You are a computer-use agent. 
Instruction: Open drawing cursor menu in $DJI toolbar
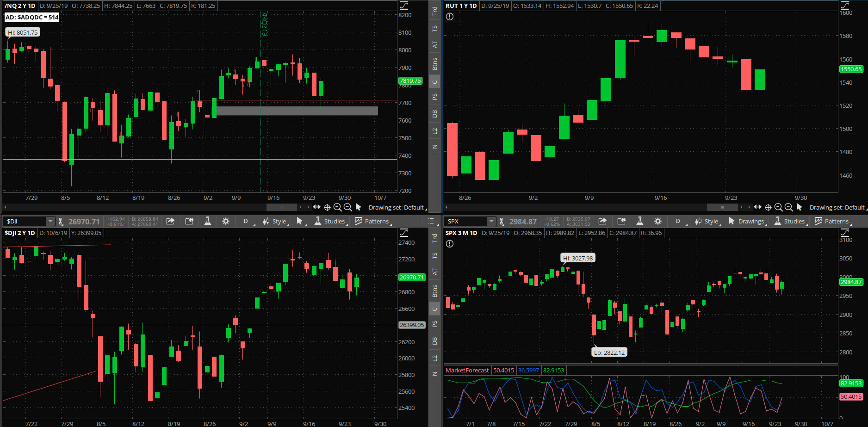pyautogui.click(x=301, y=221)
